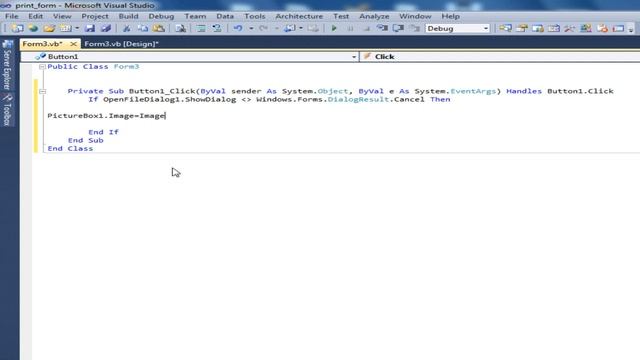Image resolution: width=640 pixels, height=360 pixels.
Task: Open the Tools menu
Action: coord(255,16)
